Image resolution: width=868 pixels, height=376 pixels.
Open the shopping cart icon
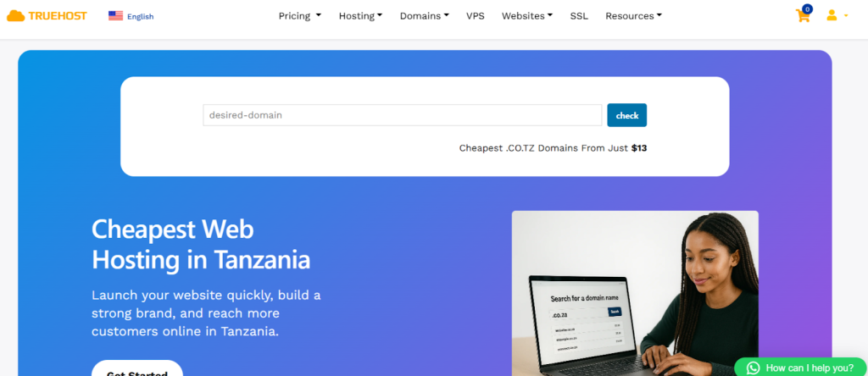click(x=802, y=16)
